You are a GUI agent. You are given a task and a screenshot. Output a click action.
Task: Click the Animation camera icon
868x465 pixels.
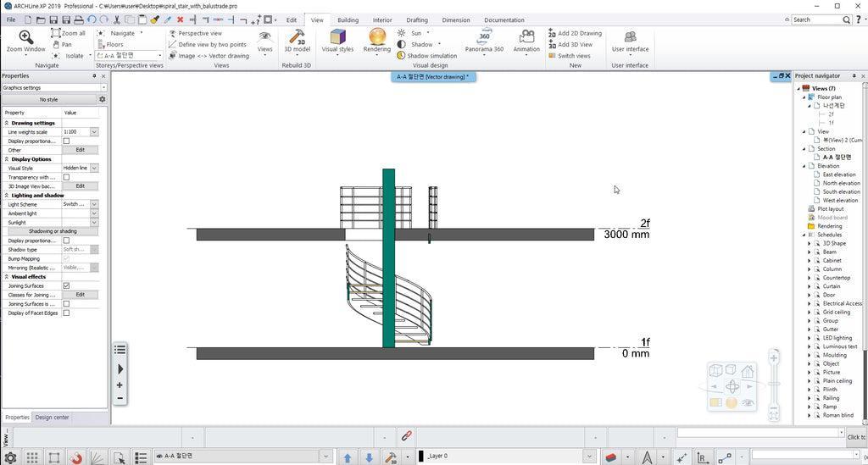coord(526,37)
